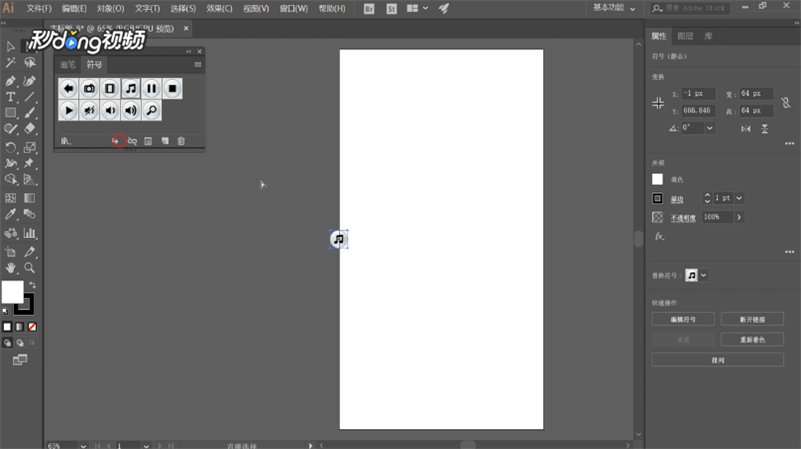Flip selection along horizontal axis

[x=746, y=129]
